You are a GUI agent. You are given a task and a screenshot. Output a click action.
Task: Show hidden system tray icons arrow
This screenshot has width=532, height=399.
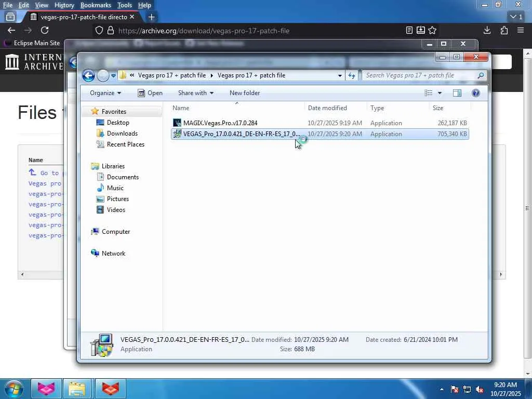[442, 389]
